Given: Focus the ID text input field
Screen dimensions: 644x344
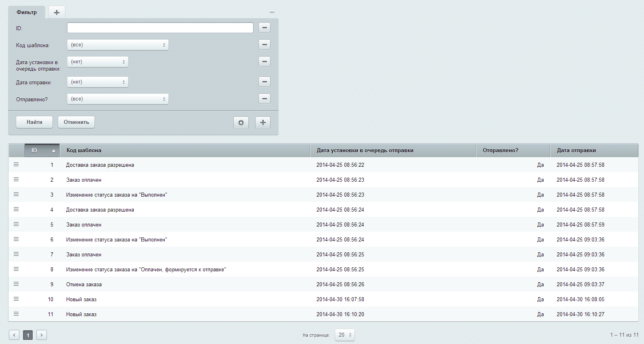Looking at the screenshot, I should pyautogui.click(x=160, y=28).
